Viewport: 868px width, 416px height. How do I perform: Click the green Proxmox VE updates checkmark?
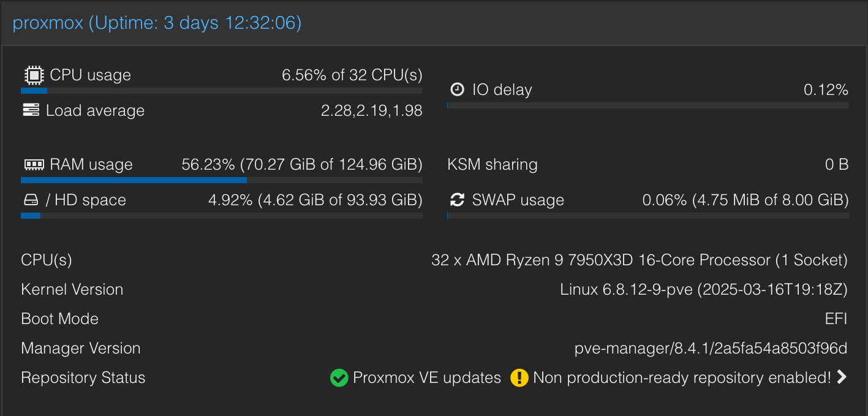point(339,378)
